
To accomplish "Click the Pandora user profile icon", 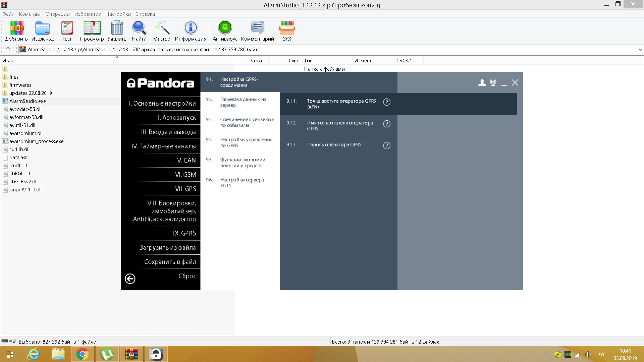I will (482, 82).
